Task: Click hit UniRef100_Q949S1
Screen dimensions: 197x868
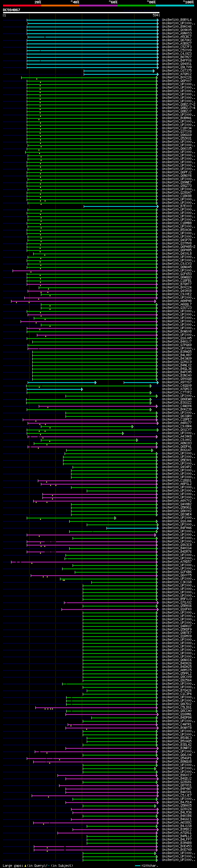Action: (x=177, y=64)
